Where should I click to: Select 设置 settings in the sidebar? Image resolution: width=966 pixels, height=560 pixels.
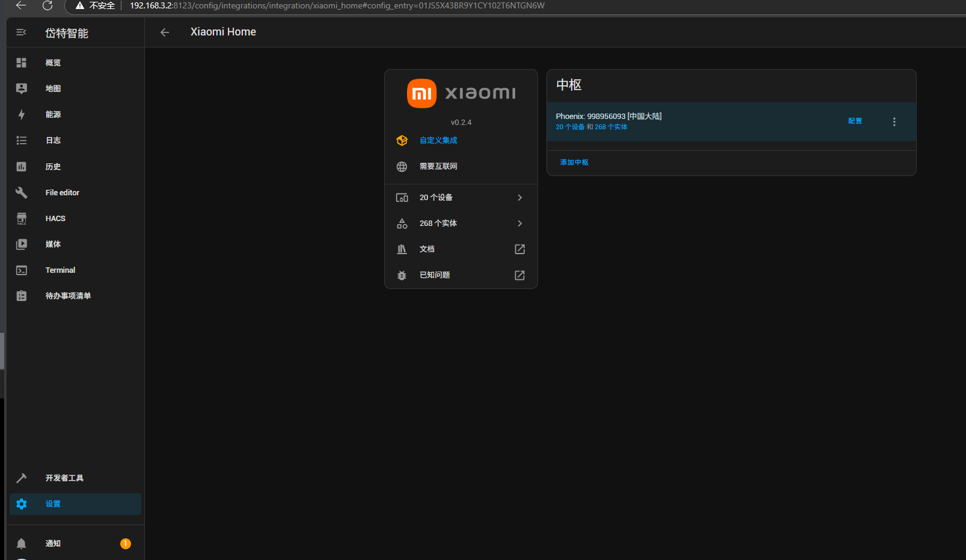[x=53, y=504]
